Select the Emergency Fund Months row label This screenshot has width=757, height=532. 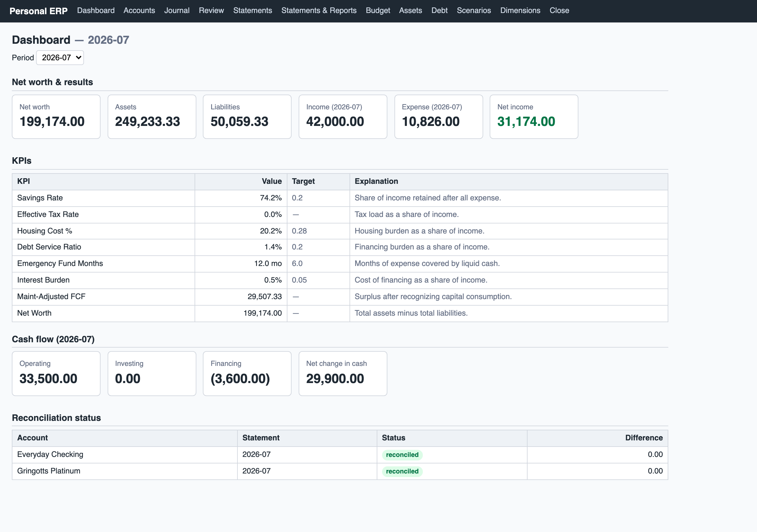pos(60,264)
